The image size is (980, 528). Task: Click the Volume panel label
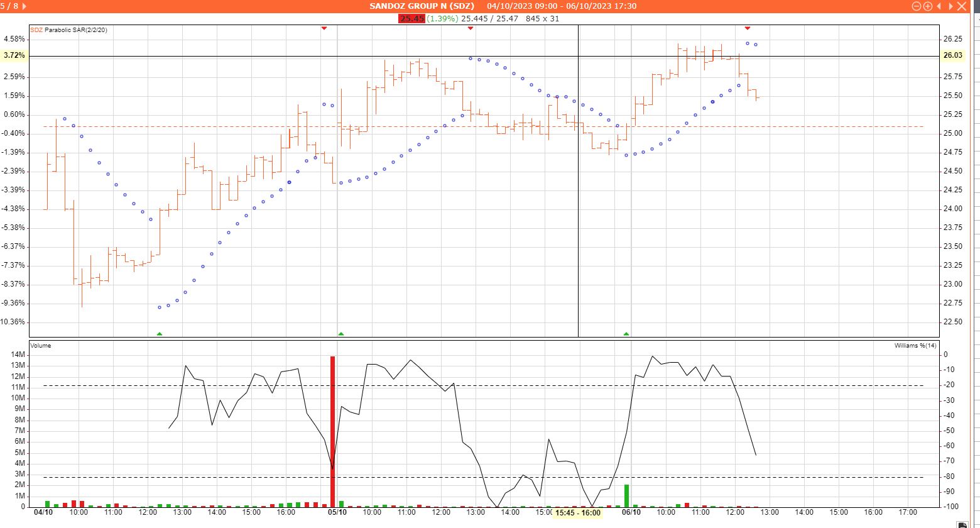click(41, 346)
